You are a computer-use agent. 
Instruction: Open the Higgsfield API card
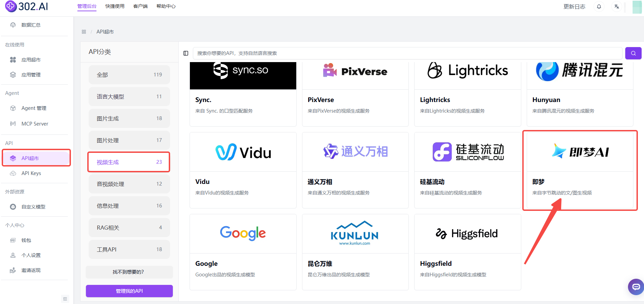coord(468,252)
